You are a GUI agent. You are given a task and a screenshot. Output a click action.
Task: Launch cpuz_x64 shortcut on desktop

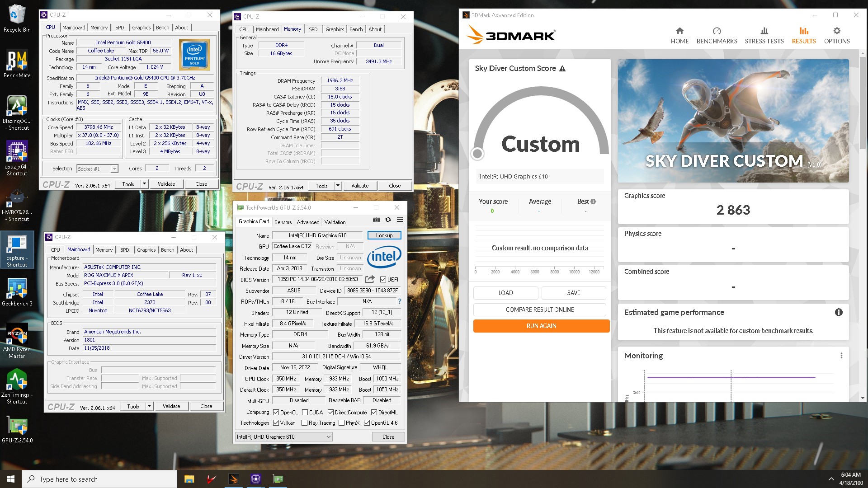17,158
